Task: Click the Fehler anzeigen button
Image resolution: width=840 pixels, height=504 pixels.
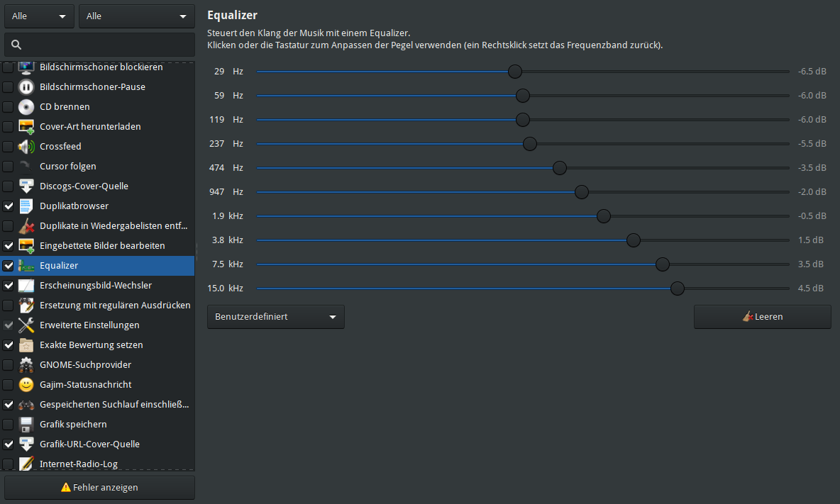Action: pos(99,488)
